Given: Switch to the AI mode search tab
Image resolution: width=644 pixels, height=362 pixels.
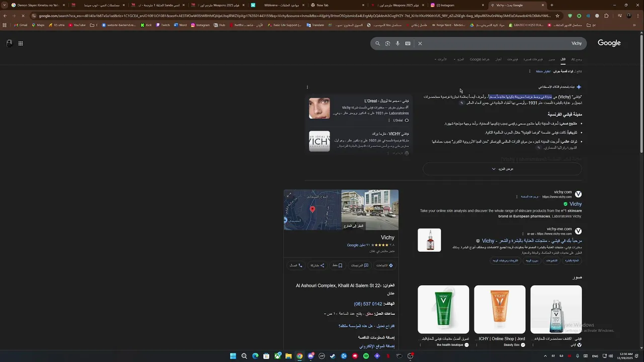Looking at the screenshot, I should (x=577, y=59).
